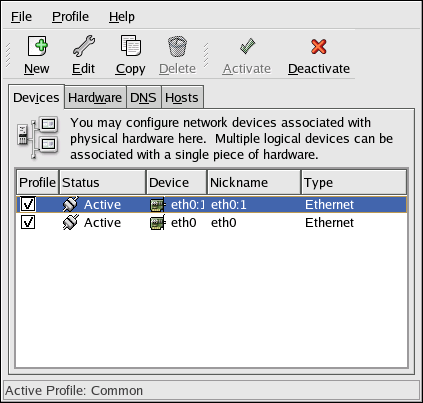Click the network card icon beside eth0
Screen dimensions: 423x403
pos(157,223)
